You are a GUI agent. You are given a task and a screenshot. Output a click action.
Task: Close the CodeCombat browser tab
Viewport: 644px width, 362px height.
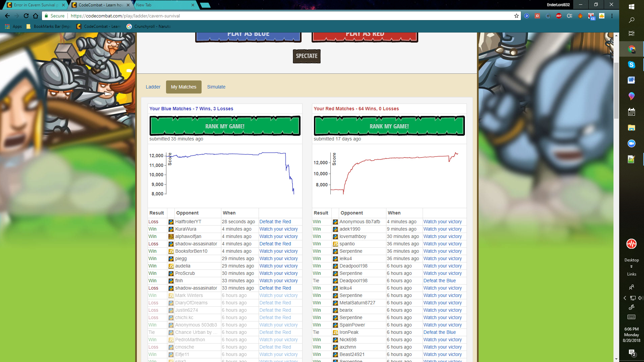pyautogui.click(x=128, y=5)
